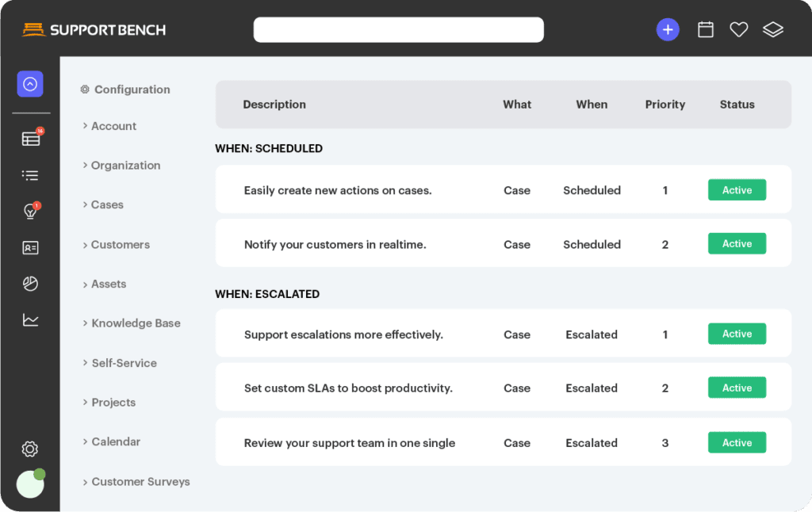Screen dimensions: 812x512
Task: Open the lightbulb ideas icon
Action: click(30, 212)
